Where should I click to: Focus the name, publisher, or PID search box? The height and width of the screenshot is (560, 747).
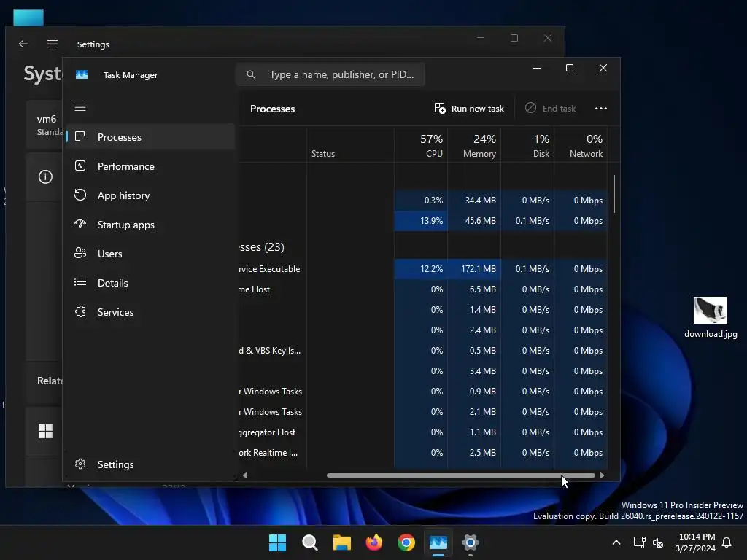[x=330, y=74]
